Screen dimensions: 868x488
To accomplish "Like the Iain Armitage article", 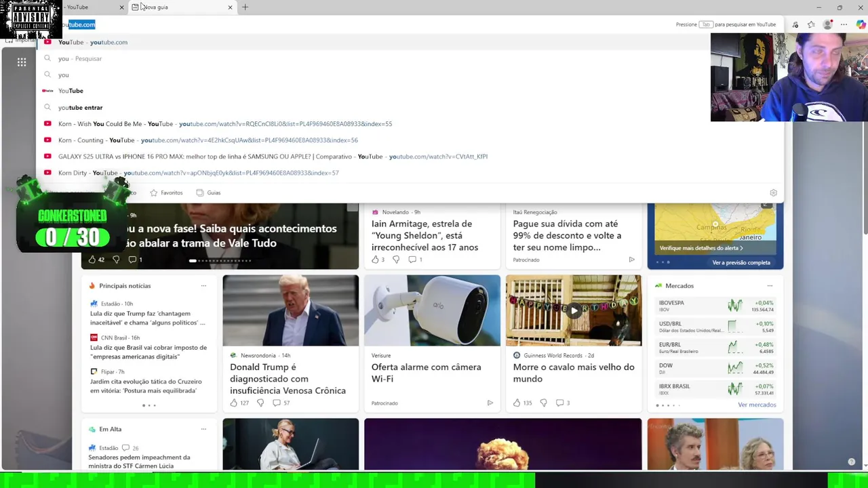I will [x=378, y=260].
